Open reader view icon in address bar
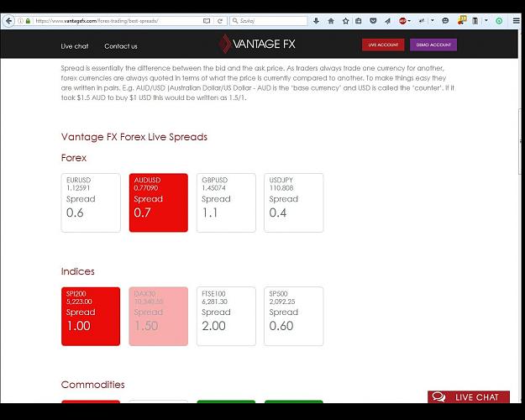Viewport: 525px width, 420px height. [207, 21]
